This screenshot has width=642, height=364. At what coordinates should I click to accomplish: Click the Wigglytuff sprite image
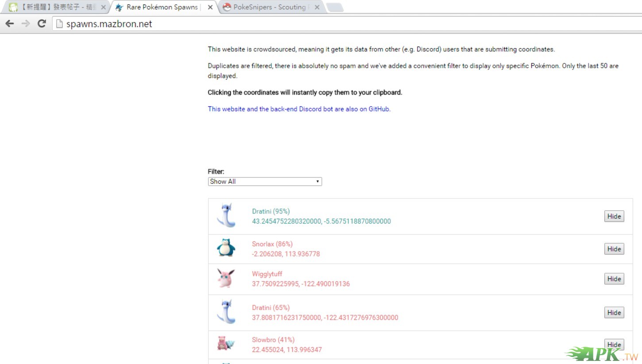point(226,278)
